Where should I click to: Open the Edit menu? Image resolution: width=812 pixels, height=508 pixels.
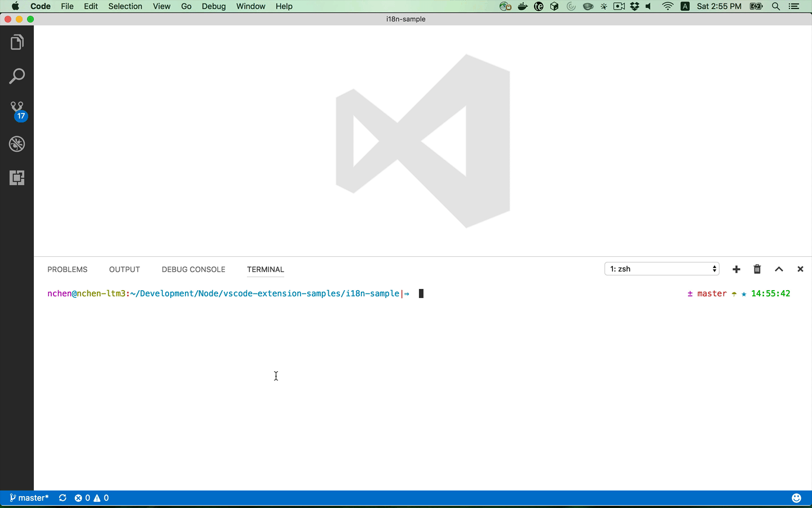(x=91, y=6)
